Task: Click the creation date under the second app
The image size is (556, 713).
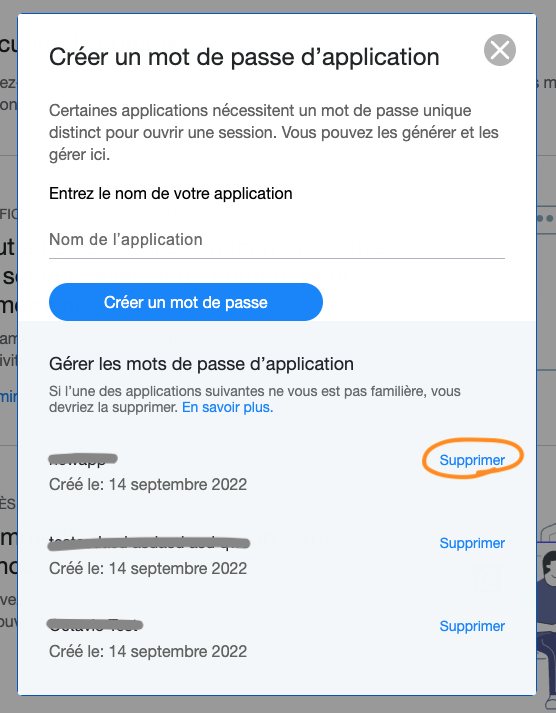Action: (148, 568)
